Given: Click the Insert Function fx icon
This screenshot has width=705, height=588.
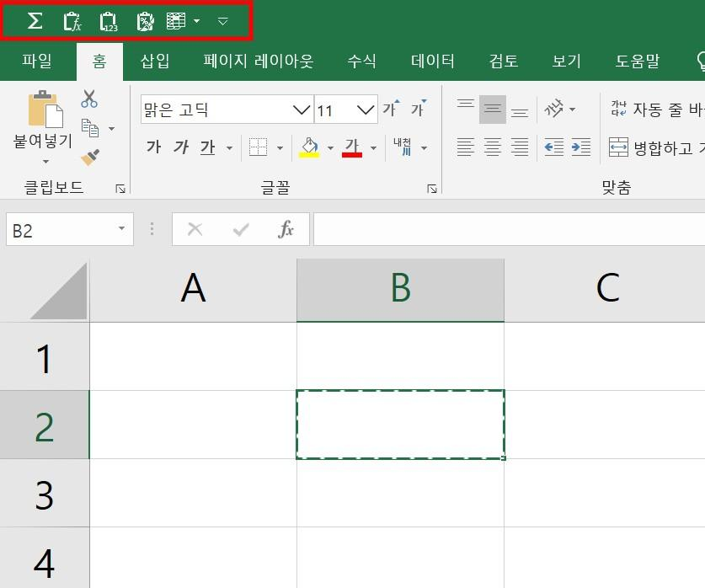Looking at the screenshot, I should 286,229.
